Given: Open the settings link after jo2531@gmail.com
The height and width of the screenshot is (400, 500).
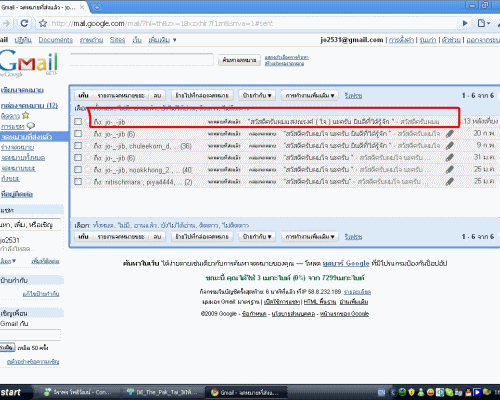Looking at the screenshot, I should [401, 40].
